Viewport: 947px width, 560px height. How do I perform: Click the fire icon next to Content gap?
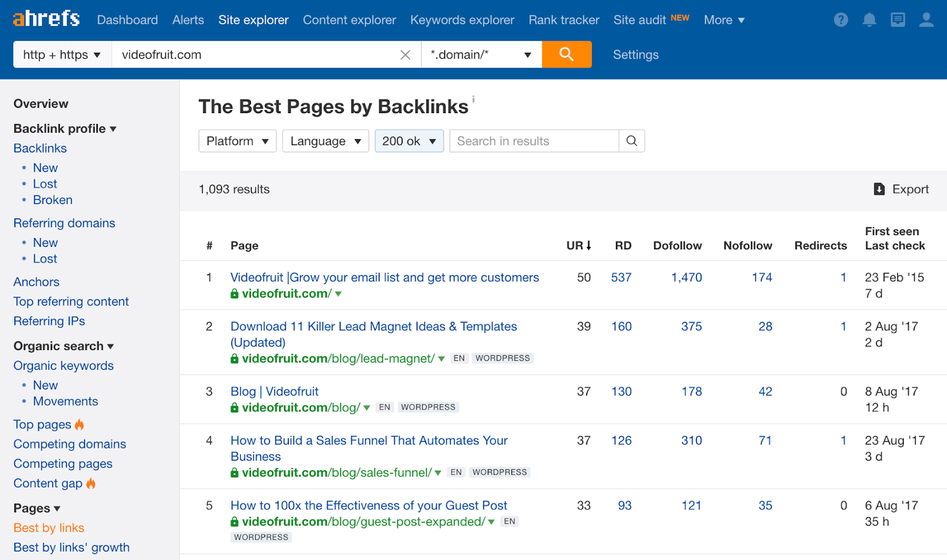(x=91, y=483)
